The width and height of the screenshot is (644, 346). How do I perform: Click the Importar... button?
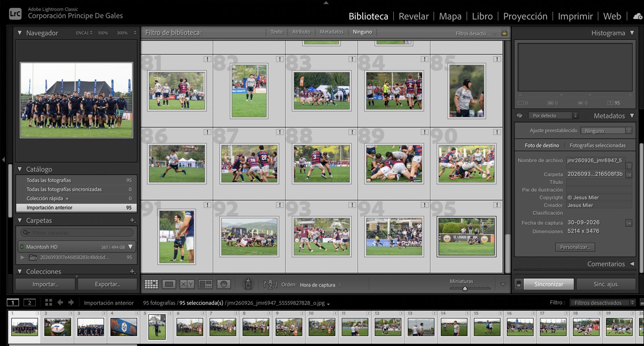pyautogui.click(x=45, y=284)
